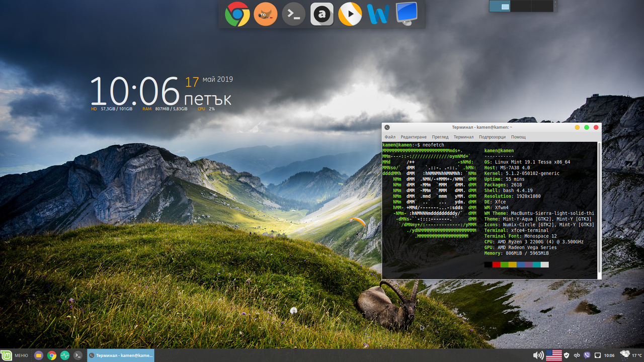Screen dimensions: 644x362
Task: Click the Host: MS-7A38 line
Action: pyautogui.click(x=507, y=168)
